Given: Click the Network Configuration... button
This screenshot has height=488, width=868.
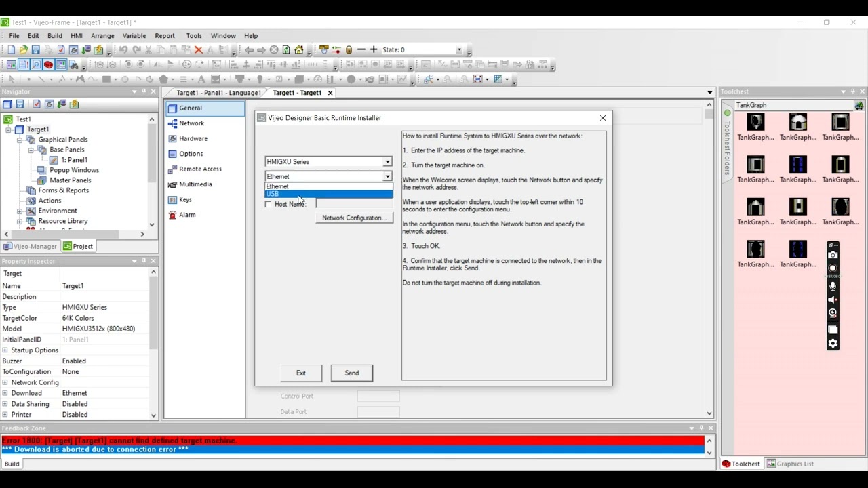Looking at the screenshot, I should point(354,218).
